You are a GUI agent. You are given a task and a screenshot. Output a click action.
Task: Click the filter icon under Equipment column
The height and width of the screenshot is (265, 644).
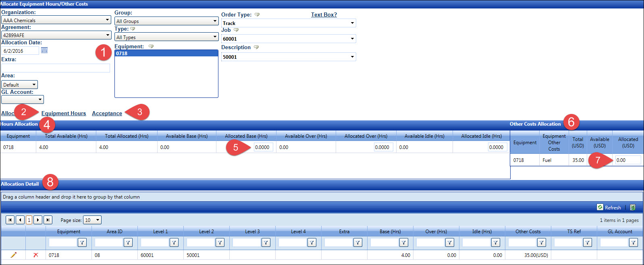[x=82, y=242]
